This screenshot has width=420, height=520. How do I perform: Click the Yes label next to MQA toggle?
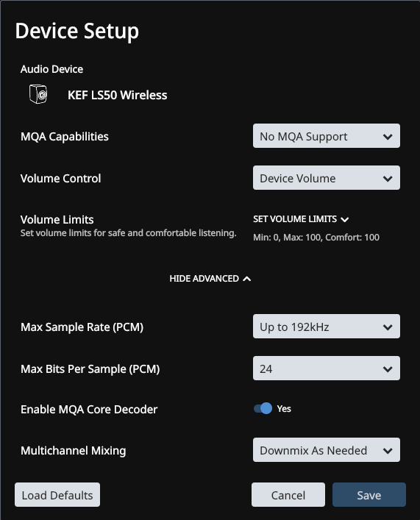(x=284, y=409)
